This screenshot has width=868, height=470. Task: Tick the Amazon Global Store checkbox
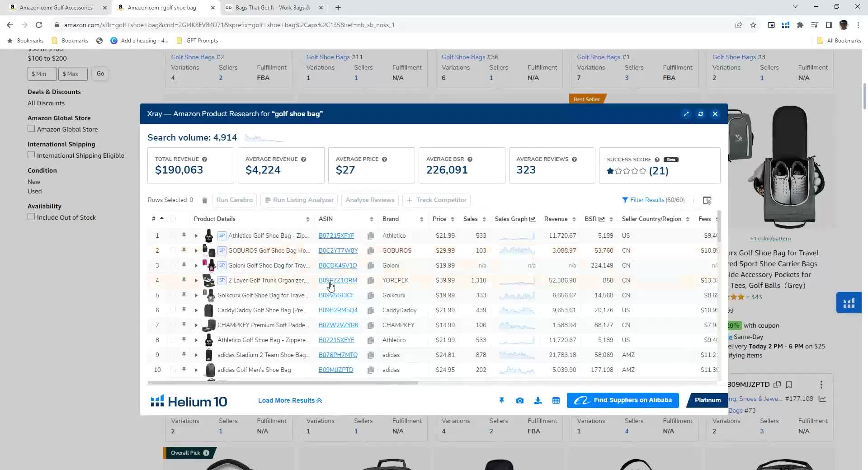click(x=31, y=129)
